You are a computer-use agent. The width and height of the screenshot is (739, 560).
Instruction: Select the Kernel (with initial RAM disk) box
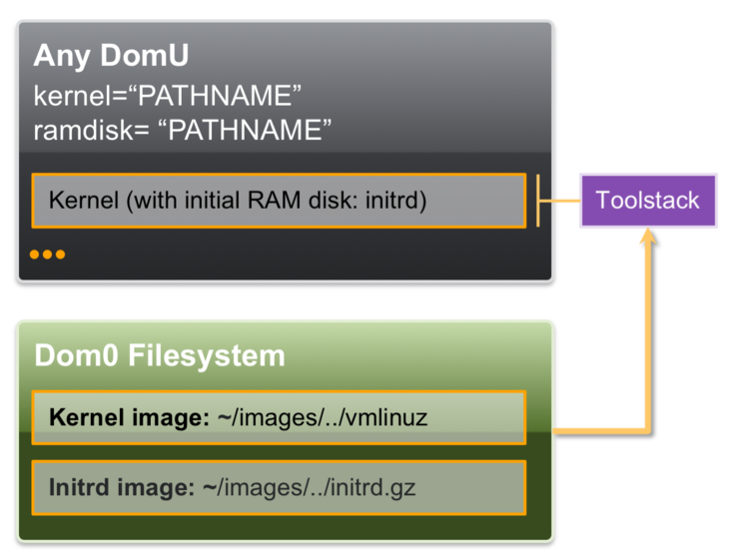coord(278,201)
